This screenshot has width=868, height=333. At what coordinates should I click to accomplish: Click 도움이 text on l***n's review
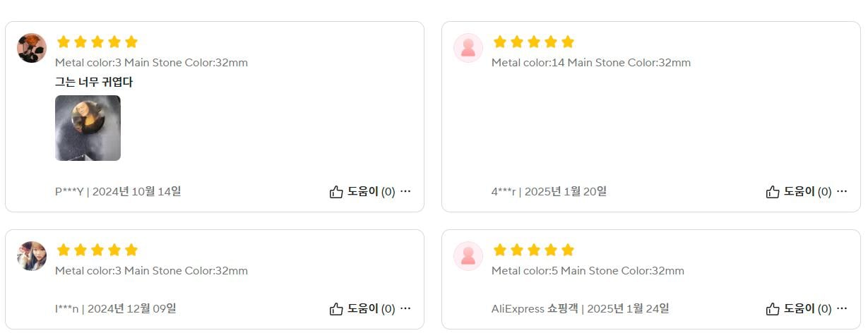pyautogui.click(x=363, y=308)
